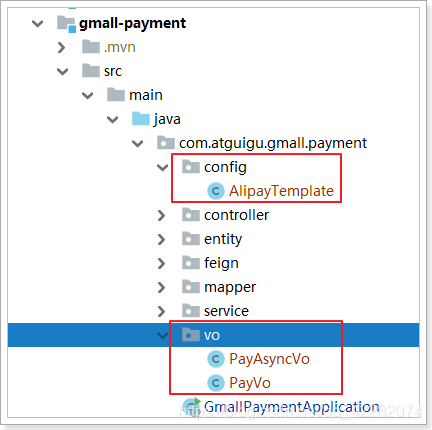The width and height of the screenshot is (432, 430).
Task: Expand the feign package
Action: click(162, 264)
